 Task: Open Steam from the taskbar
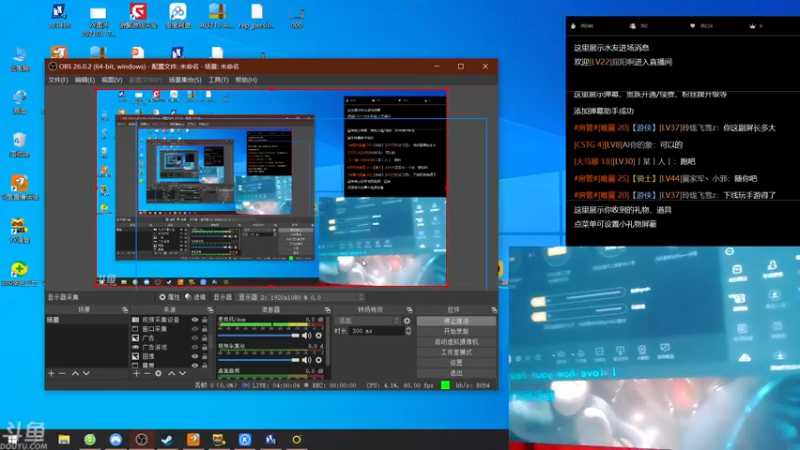(x=167, y=439)
